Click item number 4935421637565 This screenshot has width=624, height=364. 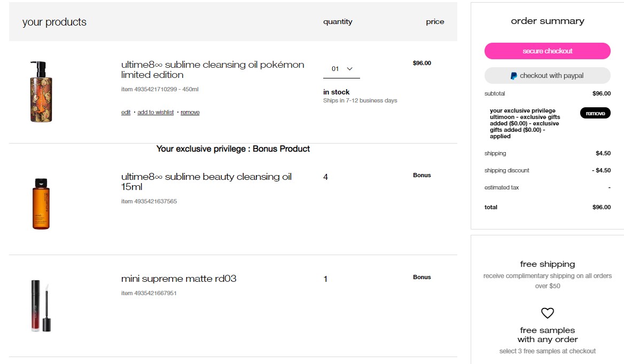pyautogui.click(x=149, y=201)
